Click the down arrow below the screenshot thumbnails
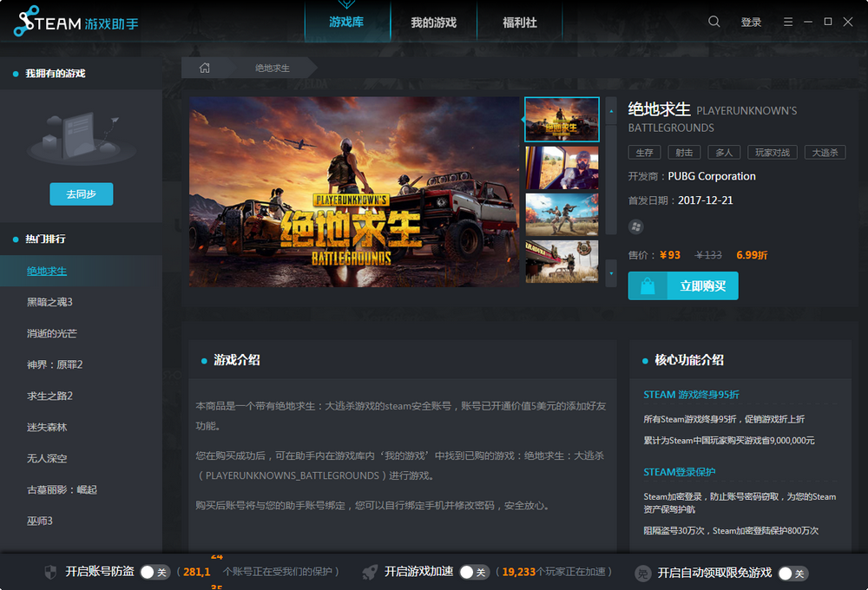 611,272
